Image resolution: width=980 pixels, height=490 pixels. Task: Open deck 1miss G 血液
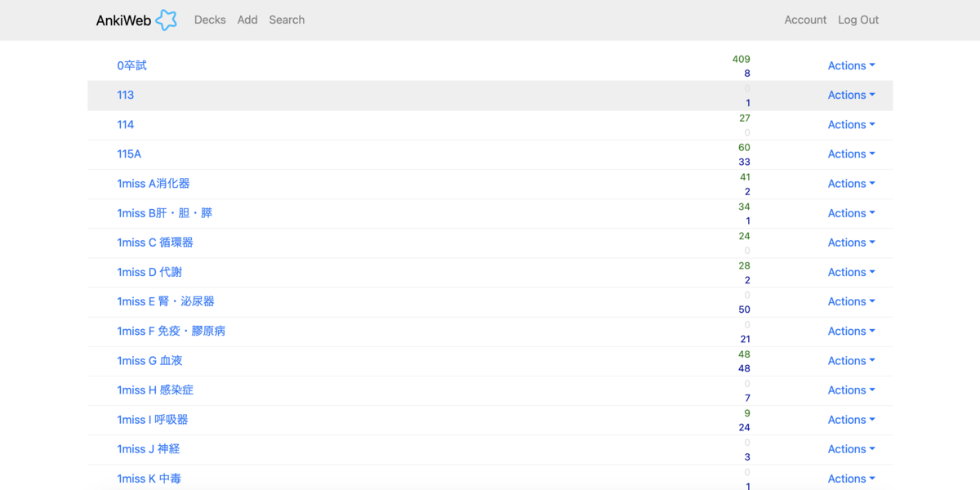click(x=149, y=361)
